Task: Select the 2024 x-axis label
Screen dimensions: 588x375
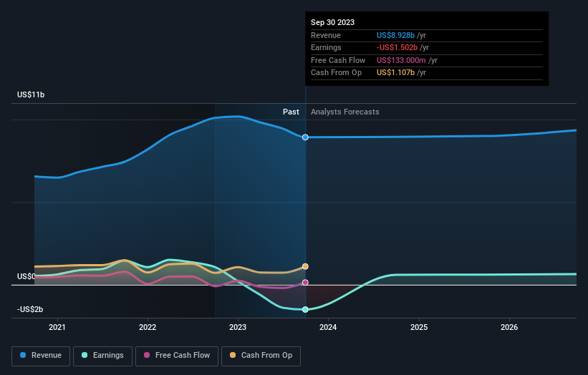Action: [328, 328]
